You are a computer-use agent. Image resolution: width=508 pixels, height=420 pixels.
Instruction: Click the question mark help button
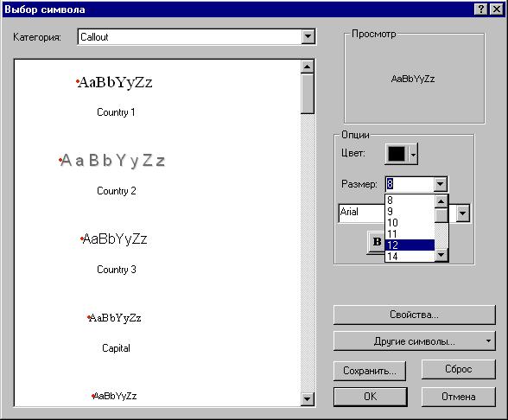481,9
